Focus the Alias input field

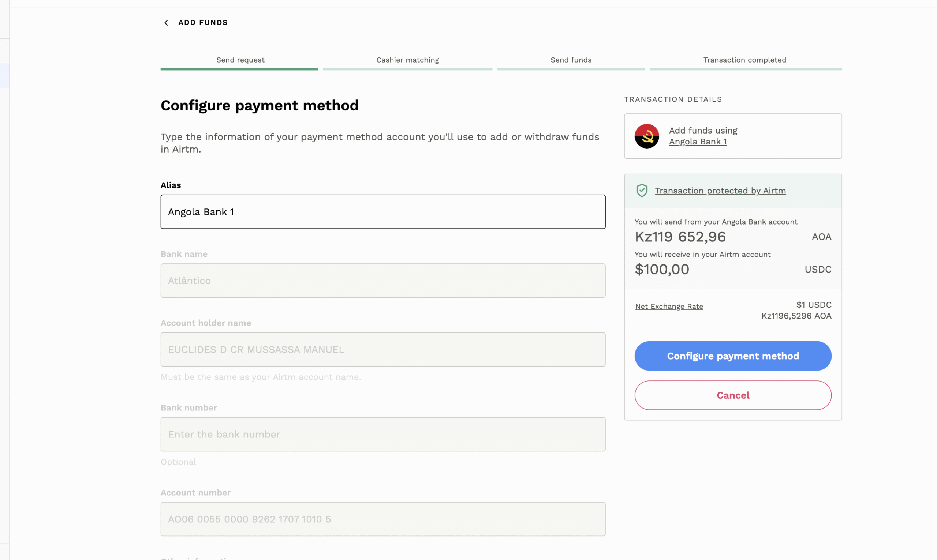pos(383,212)
